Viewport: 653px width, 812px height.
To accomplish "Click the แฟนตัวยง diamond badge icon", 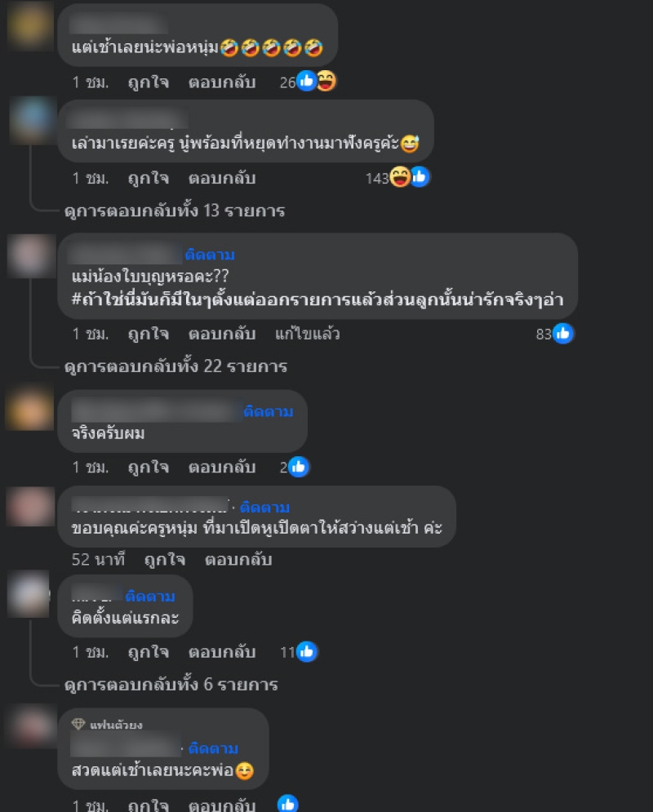I will tap(78, 723).
